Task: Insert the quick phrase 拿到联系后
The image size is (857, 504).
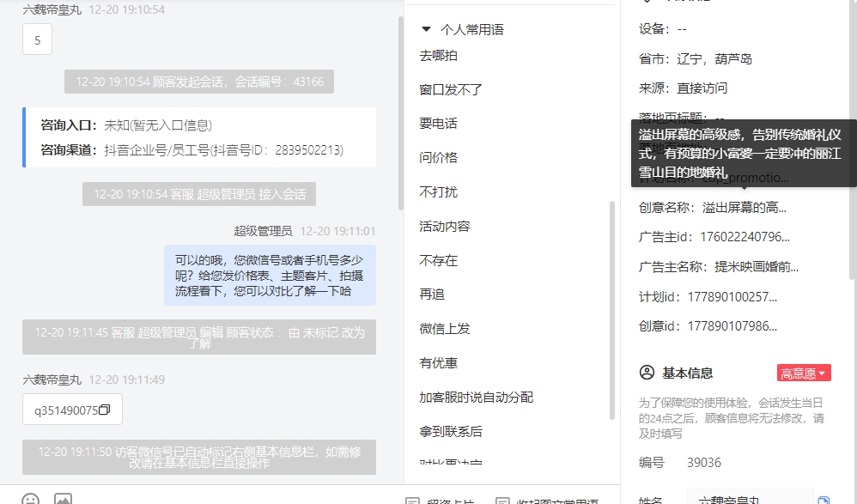Action: coord(451,432)
